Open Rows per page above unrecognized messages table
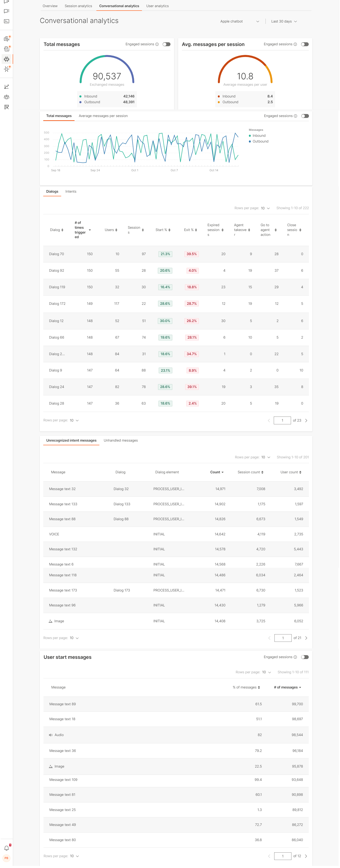 pyautogui.click(x=266, y=457)
